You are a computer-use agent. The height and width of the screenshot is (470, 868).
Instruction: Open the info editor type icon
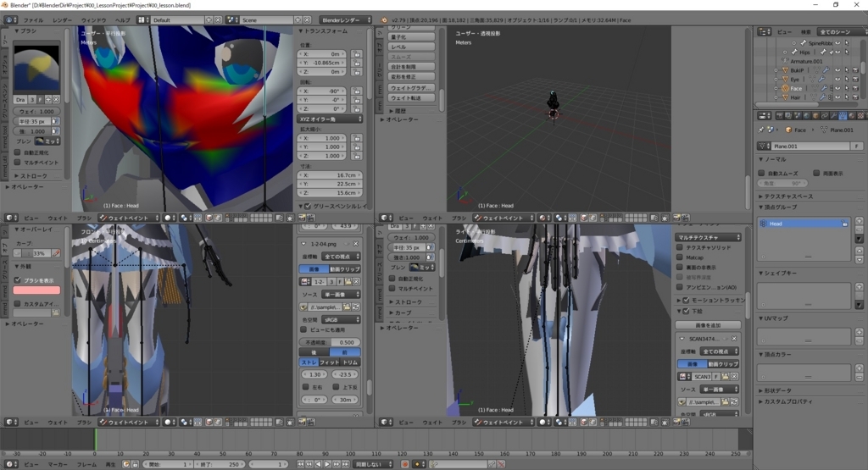(11, 20)
